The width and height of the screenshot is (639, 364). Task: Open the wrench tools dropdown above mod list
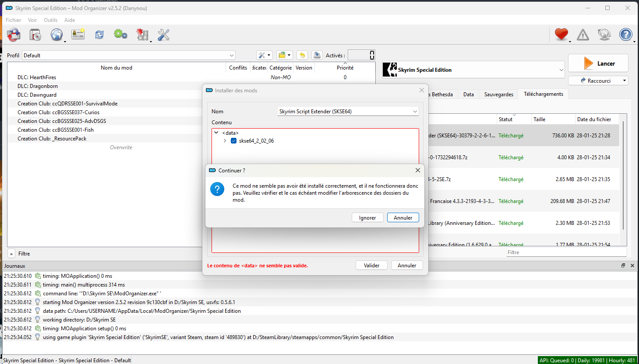point(265,55)
